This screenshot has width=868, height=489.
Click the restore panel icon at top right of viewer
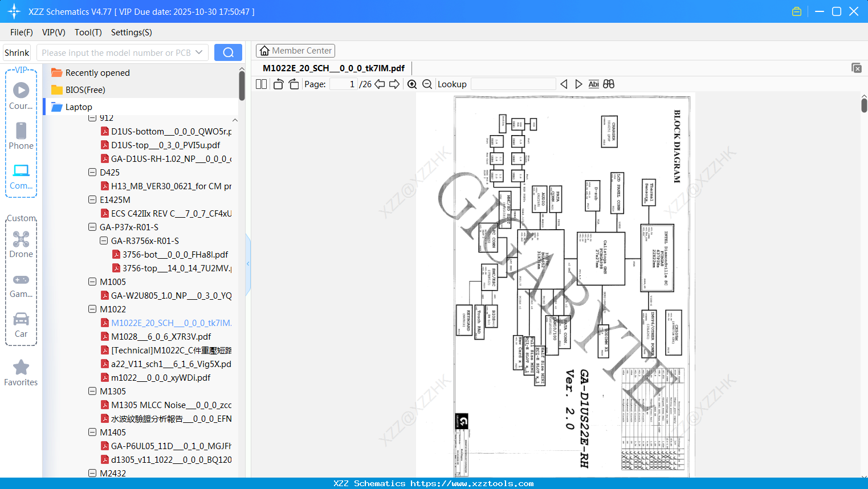click(856, 68)
